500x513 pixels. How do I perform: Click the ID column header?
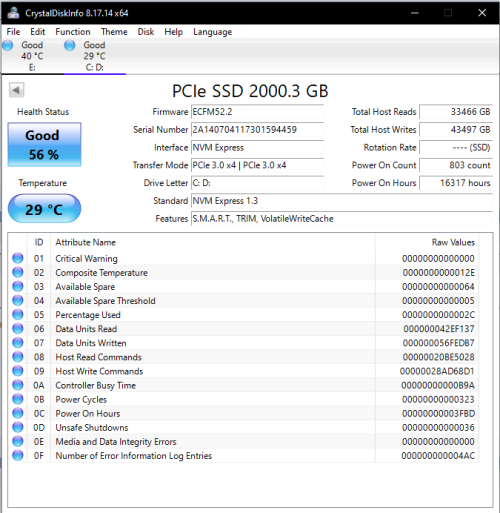(x=39, y=242)
